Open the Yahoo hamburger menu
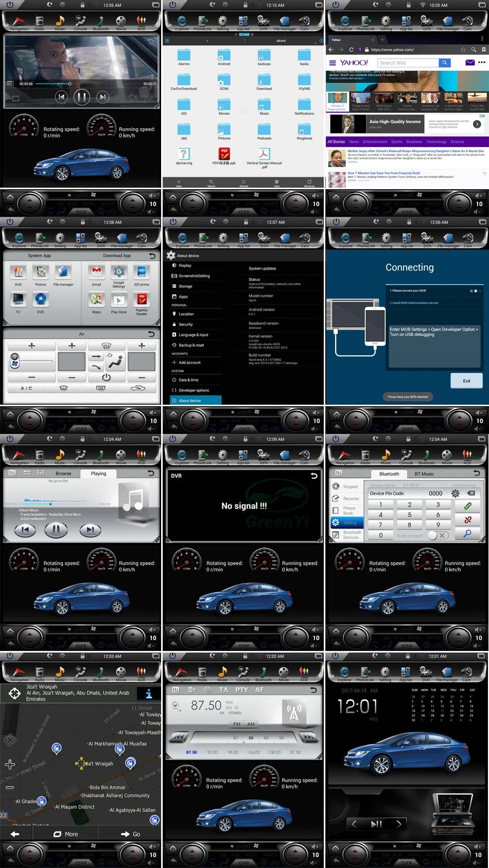This screenshot has height=868, width=489. coord(333,63)
